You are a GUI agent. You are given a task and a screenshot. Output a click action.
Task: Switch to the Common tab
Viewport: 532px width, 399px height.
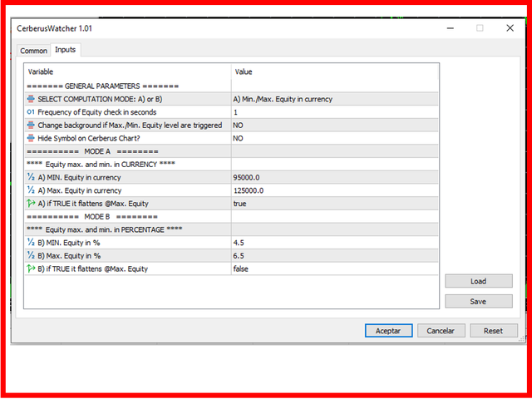pyautogui.click(x=33, y=51)
